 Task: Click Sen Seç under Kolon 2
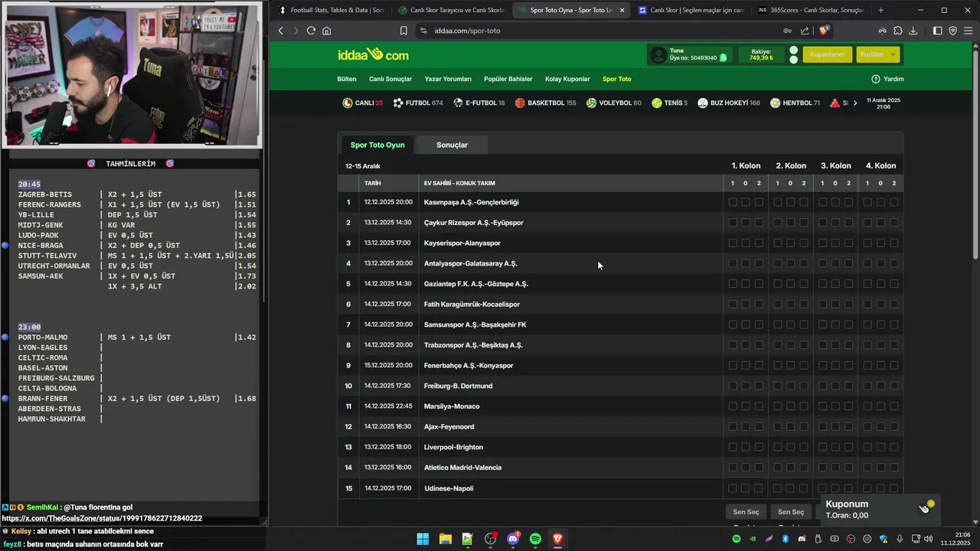tap(791, 512)
